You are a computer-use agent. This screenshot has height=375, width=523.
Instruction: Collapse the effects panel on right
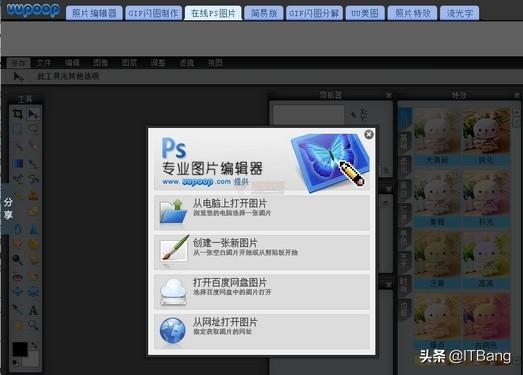(x=517, y=96)
